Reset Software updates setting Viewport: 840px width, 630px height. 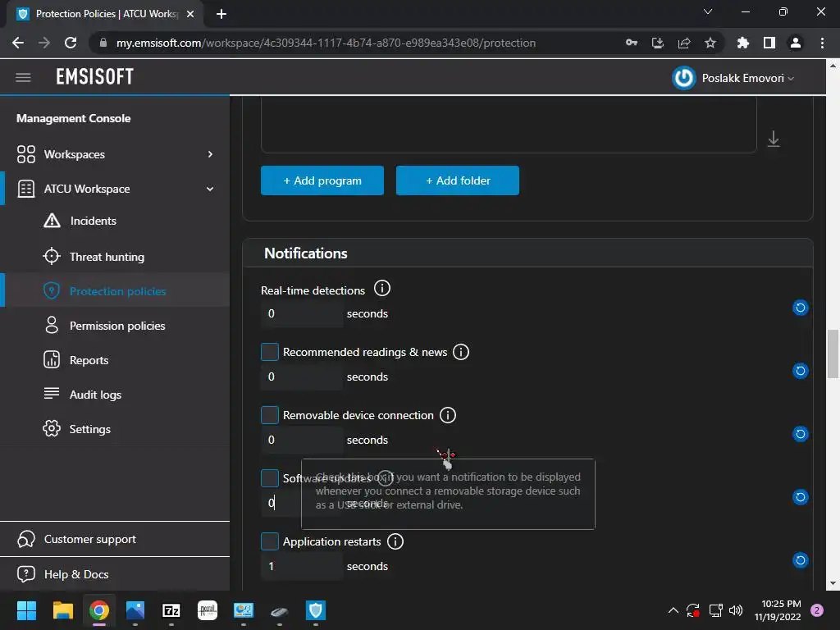point(800,497)
